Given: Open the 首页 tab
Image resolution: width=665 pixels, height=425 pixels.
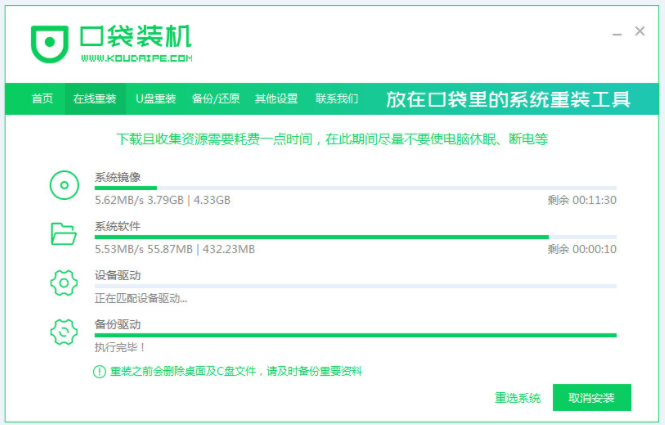Looking at the screenshot, I should (x=42, y=99).
